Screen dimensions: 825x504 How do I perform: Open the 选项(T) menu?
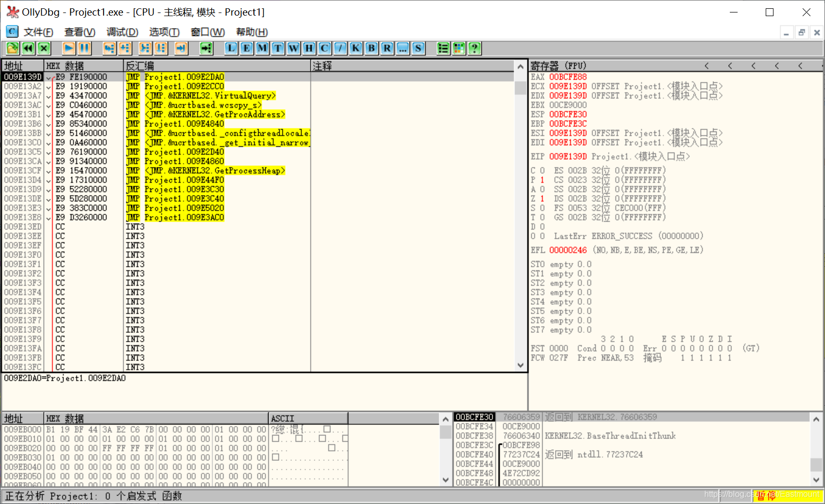coord(164,32)
